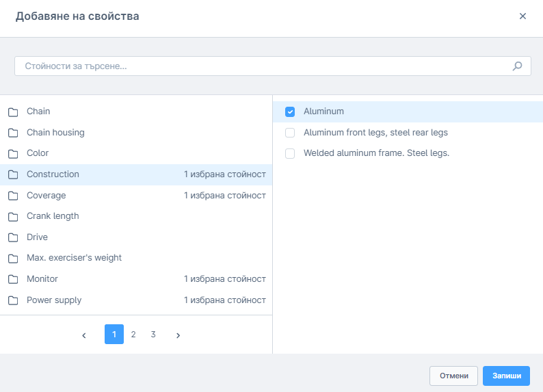Click the folder icon beside Drive
Viewport: 543px width, 392px height.
[x=13, y=237]
